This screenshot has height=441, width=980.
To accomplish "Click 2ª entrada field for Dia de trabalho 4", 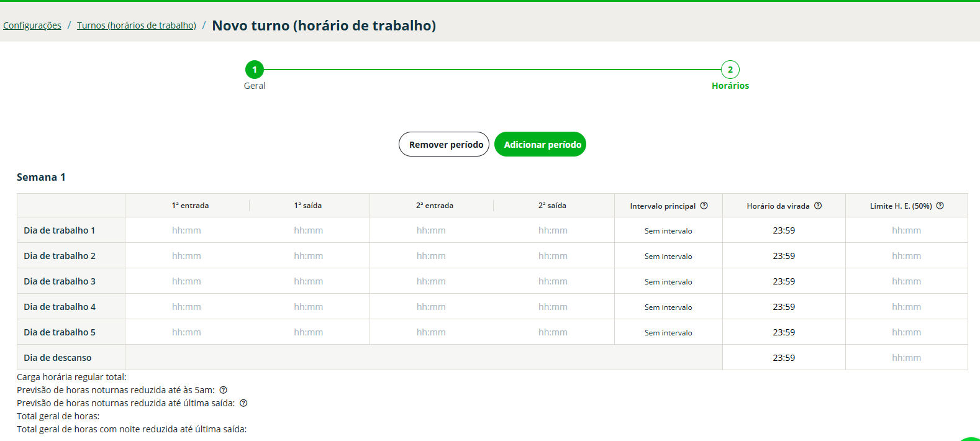I will (x=431, y=307).
